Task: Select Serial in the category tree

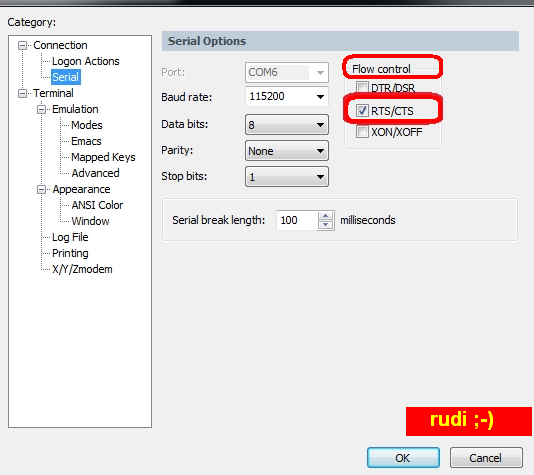Action: tap(66, 77)
